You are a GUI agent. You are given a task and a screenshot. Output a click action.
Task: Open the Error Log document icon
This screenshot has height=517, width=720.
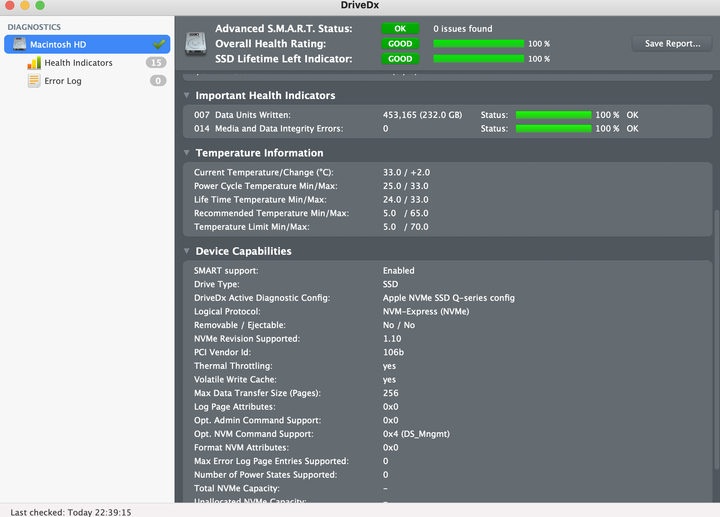[x=34, y=81]
